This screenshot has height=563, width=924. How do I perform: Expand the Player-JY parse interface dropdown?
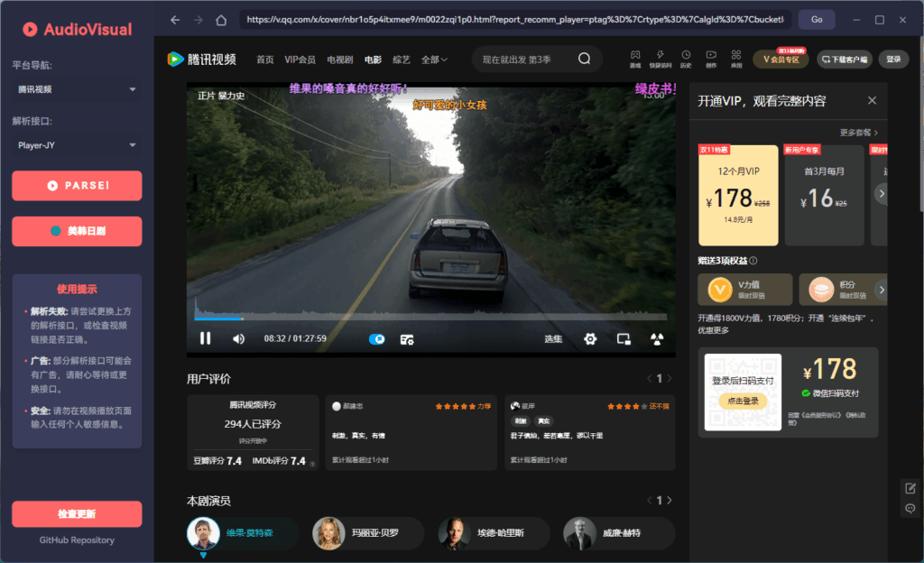click(x=77, y=145)
